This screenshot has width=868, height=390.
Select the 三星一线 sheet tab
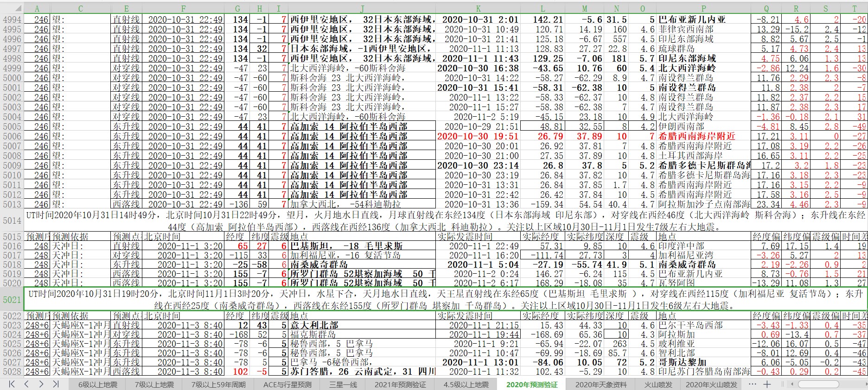coord(343,384)
